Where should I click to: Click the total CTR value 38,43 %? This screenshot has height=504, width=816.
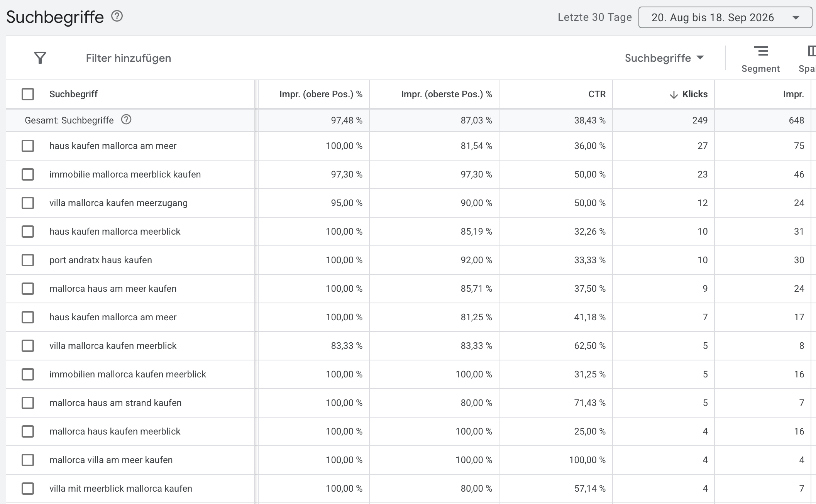590,120
